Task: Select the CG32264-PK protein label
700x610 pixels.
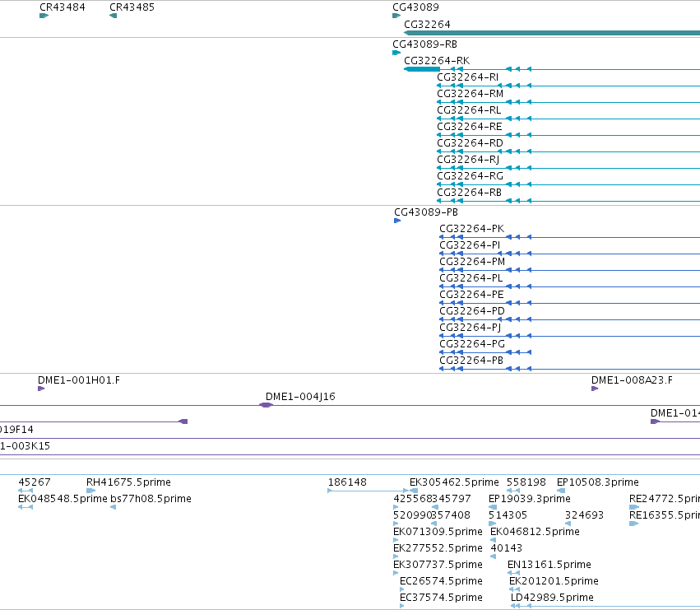Action: click(472, 229)
